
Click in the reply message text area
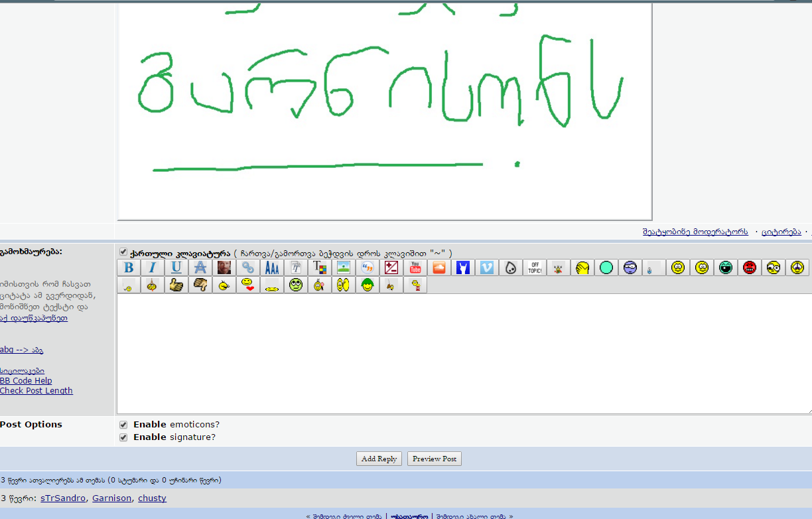(464, 354)
